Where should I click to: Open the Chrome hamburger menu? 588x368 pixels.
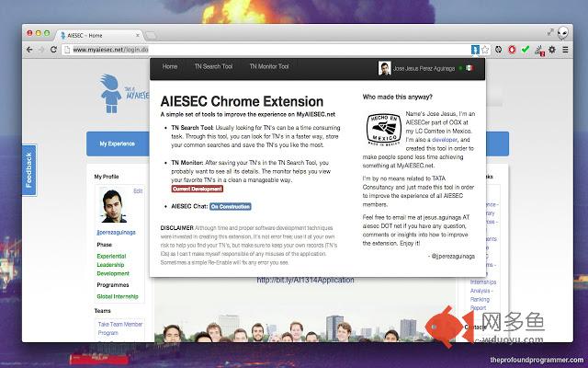[565, 50]
